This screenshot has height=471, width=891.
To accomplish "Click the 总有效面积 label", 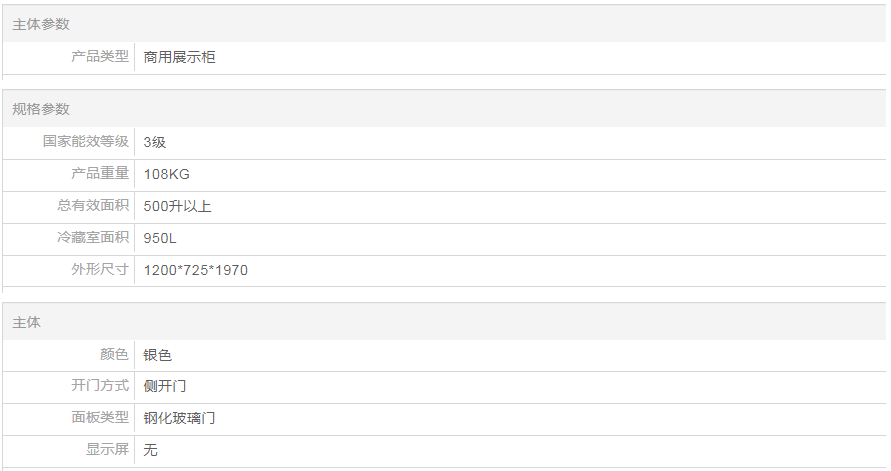I will [x=93, y=206].
